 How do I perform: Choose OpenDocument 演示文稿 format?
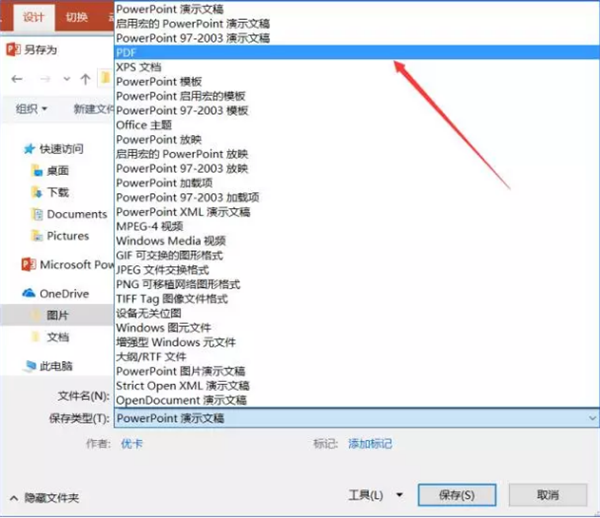pos(357,401)
